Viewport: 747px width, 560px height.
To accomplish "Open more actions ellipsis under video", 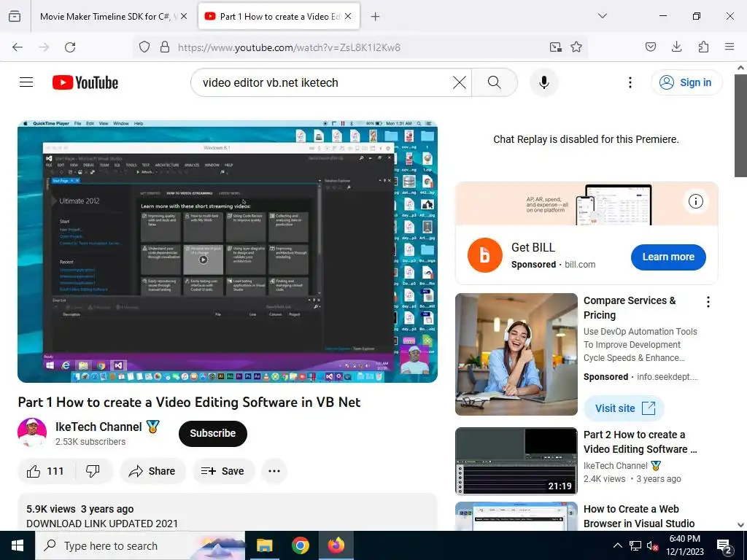I will tap(274, 471).
